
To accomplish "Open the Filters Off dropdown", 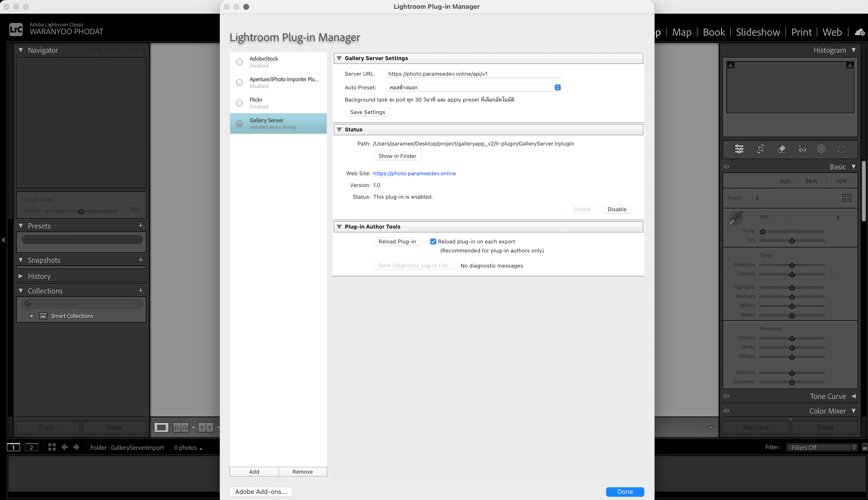I will [822, 447].
